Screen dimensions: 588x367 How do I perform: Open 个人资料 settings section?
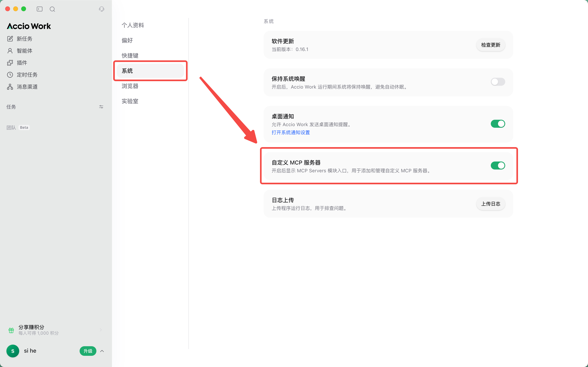(133, 25)
